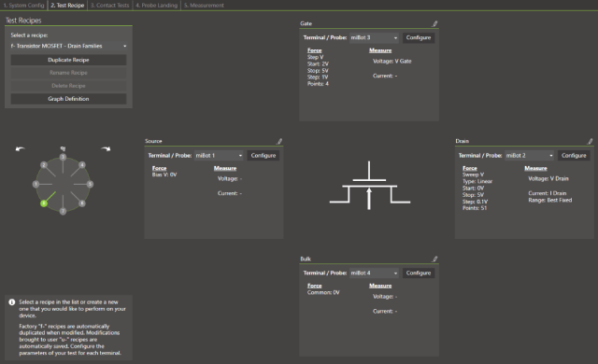Open Drain terminal probe miBot 2 dropdown

[x=530, y=155]
